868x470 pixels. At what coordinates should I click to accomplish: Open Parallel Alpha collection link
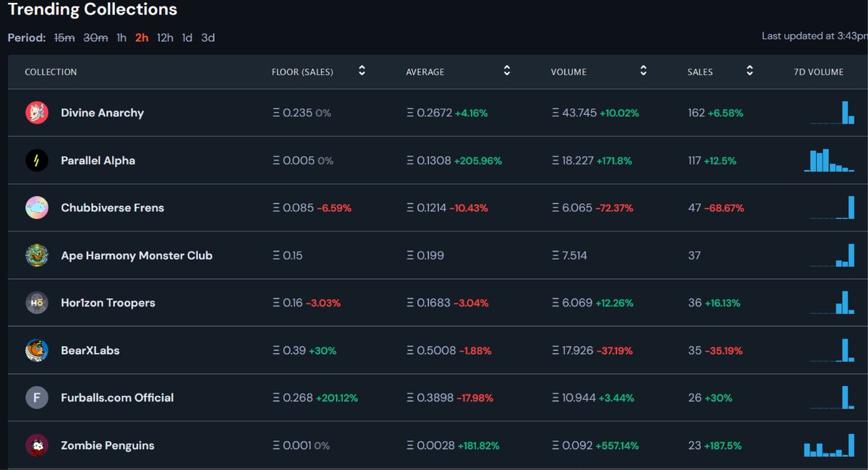point(98,161)
